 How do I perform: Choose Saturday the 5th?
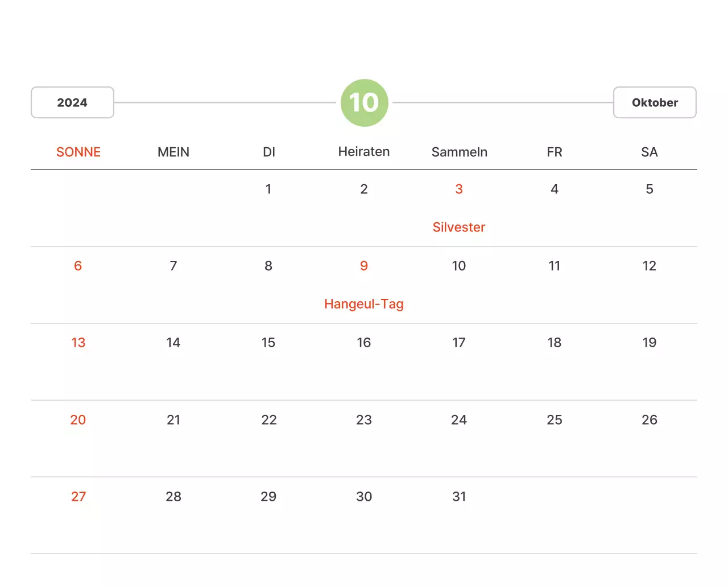pyautogui.click(x=650, y=189)
